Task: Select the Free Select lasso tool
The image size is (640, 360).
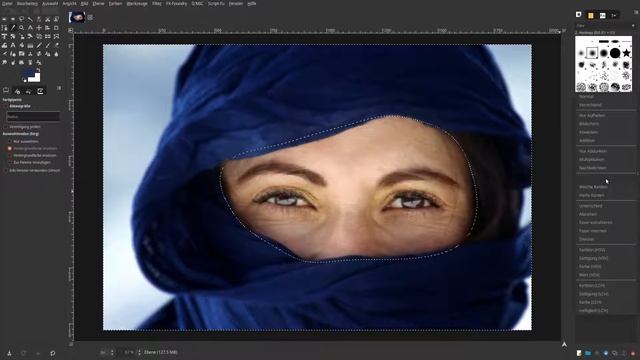Action: pos(21,19)
